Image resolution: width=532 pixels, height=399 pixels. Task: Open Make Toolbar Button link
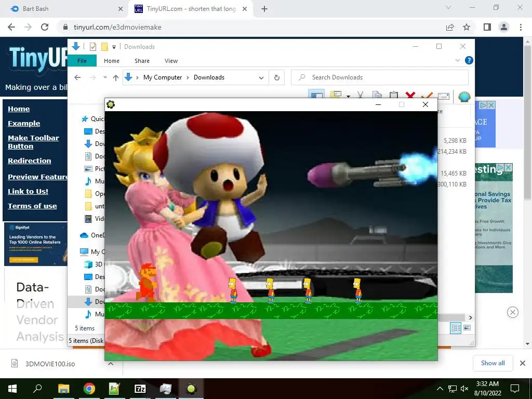point(33,142)
